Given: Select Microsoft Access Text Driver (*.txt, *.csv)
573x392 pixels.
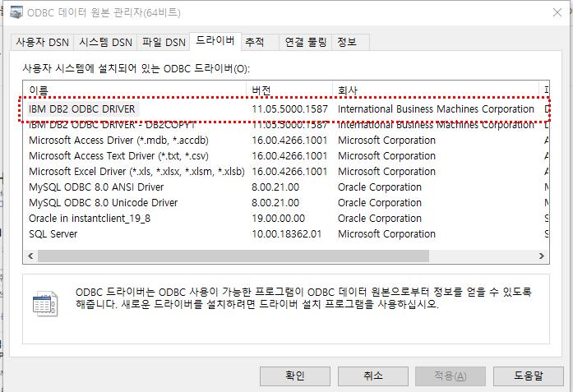Looking at the screenshot, I should (x=286, y=156).
